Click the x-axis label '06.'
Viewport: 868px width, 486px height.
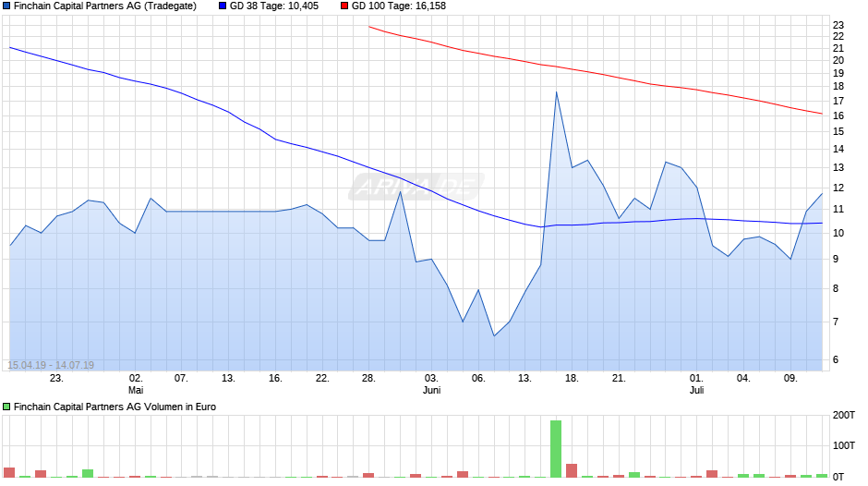pyautogui.click(x=478, y=379)
